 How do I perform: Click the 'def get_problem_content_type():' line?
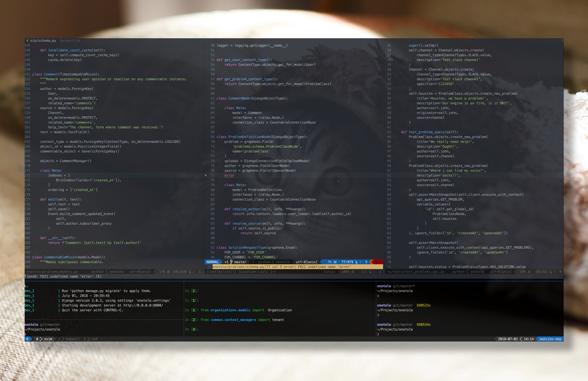[247, 79]
